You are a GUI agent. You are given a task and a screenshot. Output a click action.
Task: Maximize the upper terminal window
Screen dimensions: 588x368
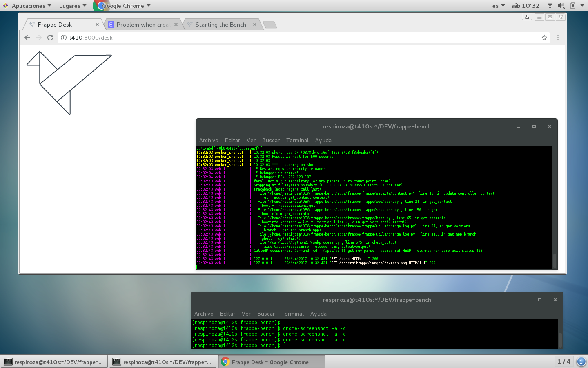[534, 126]
